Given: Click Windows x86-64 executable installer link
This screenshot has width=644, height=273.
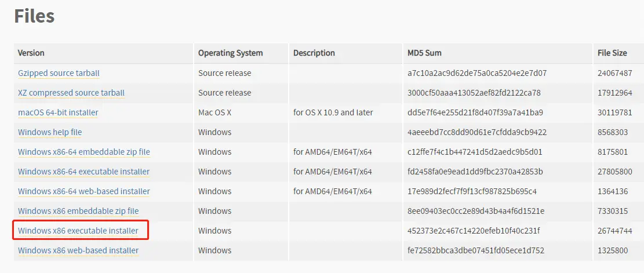Looking at the screenshot, I should click(84, 172).
